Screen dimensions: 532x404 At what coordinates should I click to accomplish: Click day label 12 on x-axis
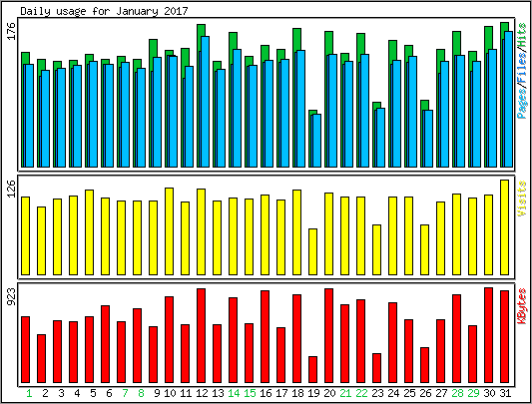[x=202, y=393]
